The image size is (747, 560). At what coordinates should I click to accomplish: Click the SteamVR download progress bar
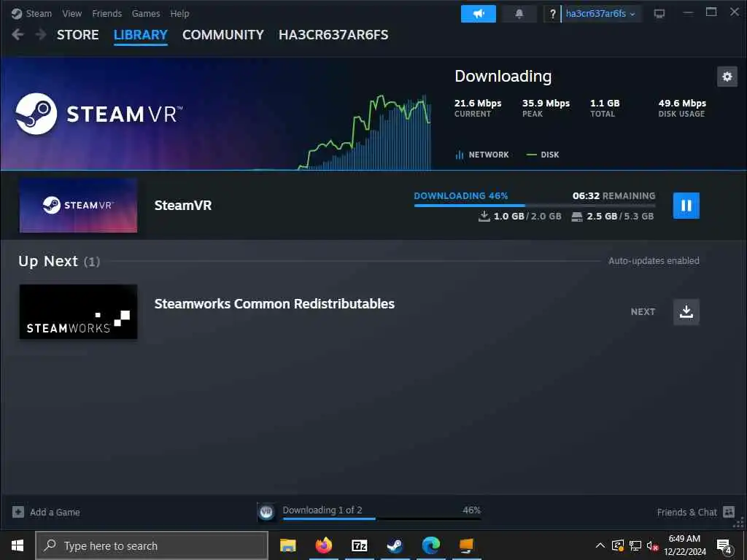(x=535, y=205)
